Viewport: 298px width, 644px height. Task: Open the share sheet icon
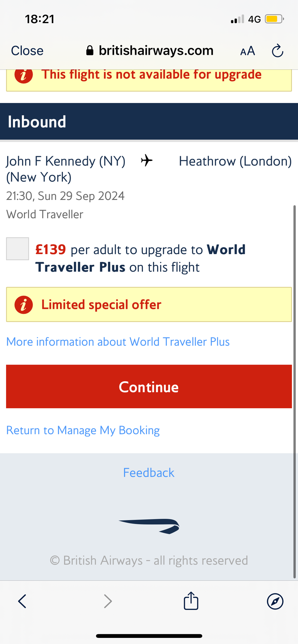tap(191, 601)
